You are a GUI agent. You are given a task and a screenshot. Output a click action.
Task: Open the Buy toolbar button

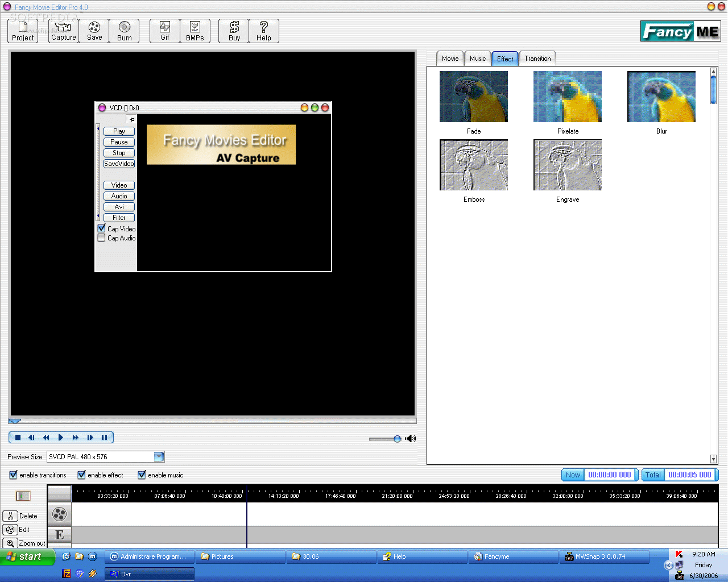(234, 31)
